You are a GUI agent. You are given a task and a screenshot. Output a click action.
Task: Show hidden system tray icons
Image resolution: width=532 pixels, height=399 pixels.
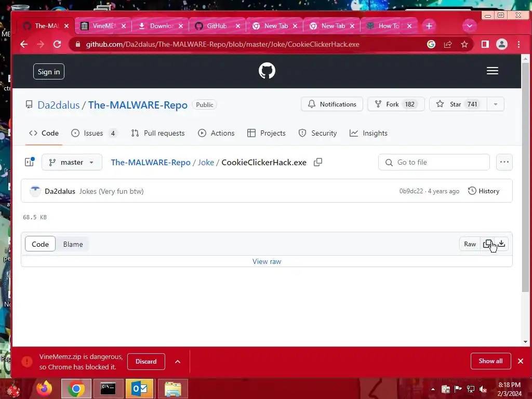(433, 389)
